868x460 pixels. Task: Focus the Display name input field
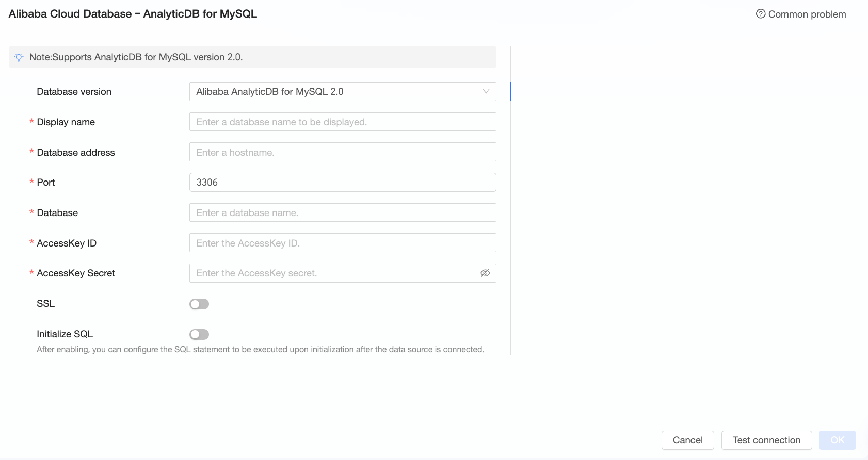pyautogui.click(x=343, y=122)
